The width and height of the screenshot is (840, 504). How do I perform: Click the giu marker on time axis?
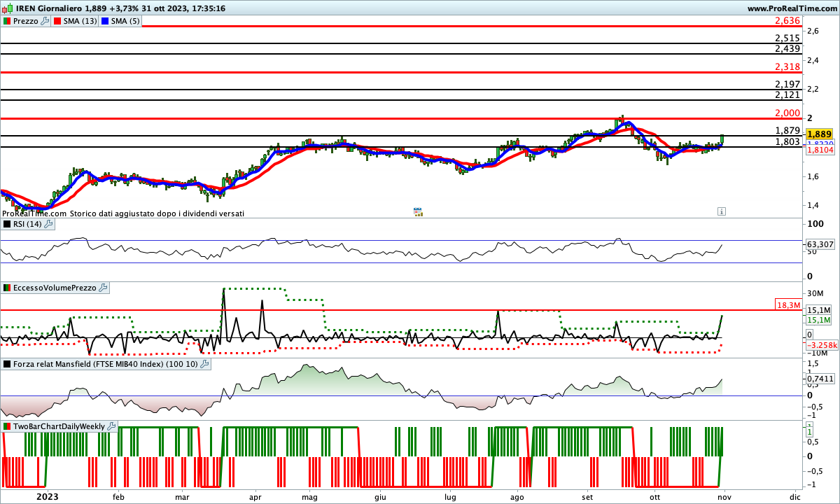tap(380, 496)
